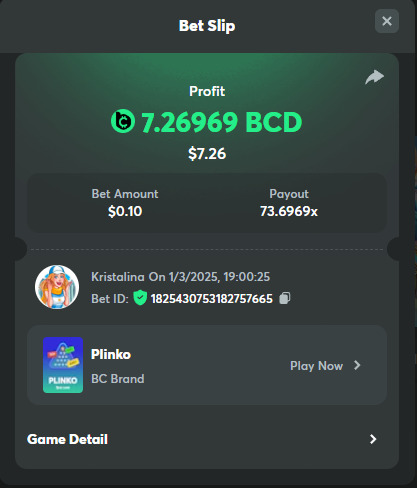The width and height of the screenshot is (417, 488).
Task: Open Kristalina's profile avatar
Action: (57, 287)
